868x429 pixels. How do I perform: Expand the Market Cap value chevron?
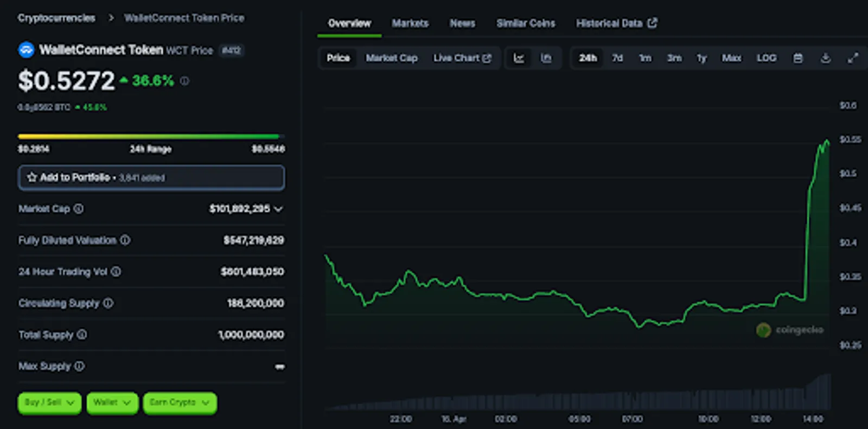pyautogui.click(x=279, y=209)
